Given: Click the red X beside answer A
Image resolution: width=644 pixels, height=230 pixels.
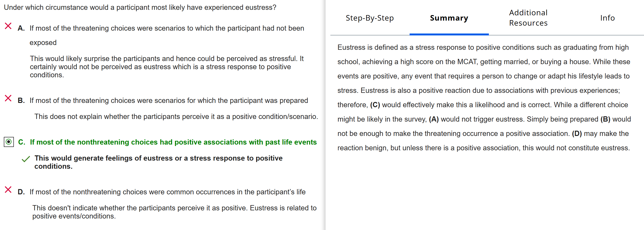Looking at the screenshot, I should 8,26.
